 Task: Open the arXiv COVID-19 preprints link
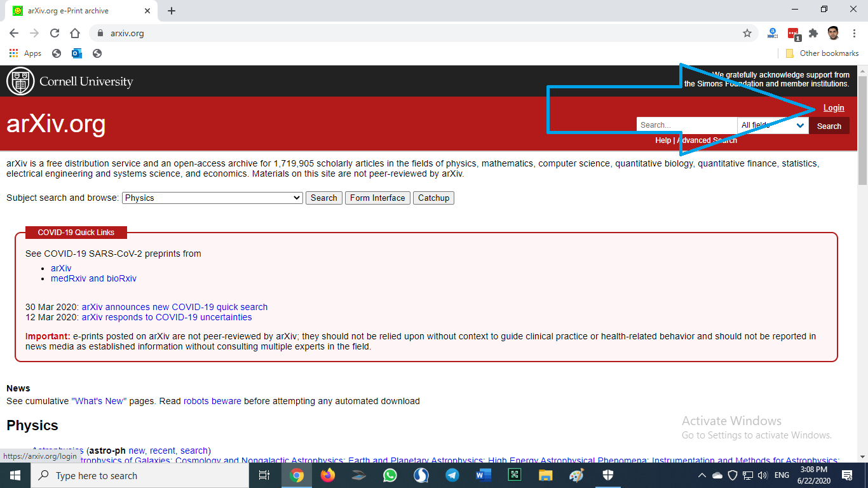point(61,268)
